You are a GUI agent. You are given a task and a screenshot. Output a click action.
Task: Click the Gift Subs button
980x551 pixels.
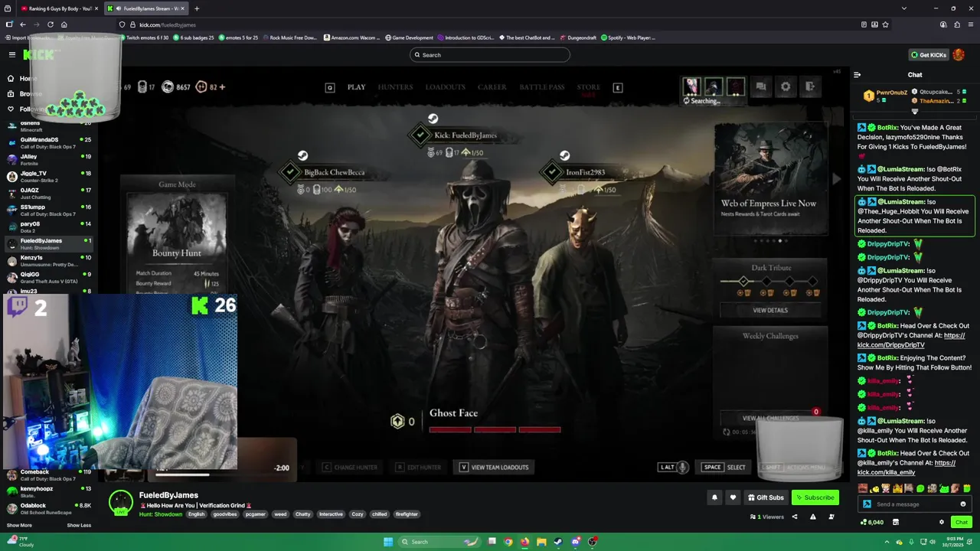coord(765,497)
